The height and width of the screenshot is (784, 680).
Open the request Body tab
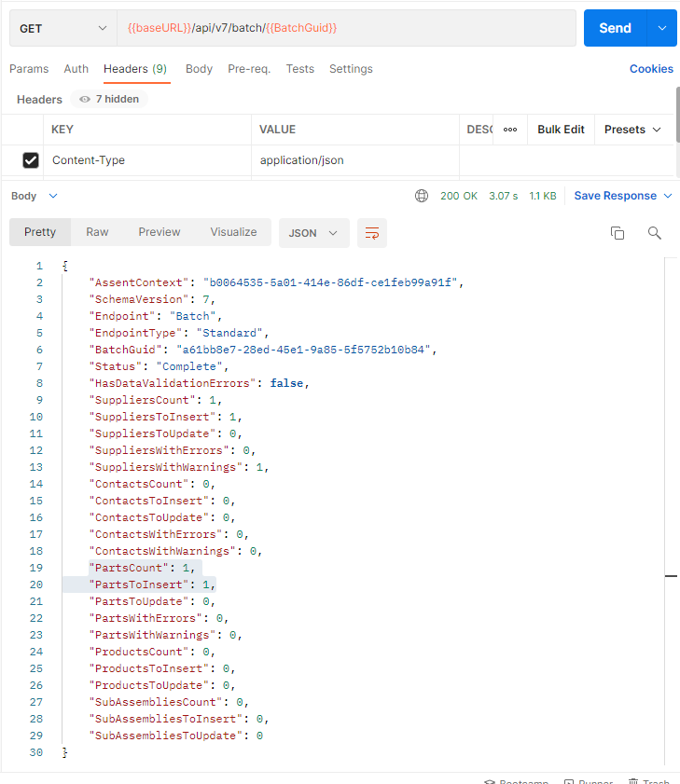point(199,69)
